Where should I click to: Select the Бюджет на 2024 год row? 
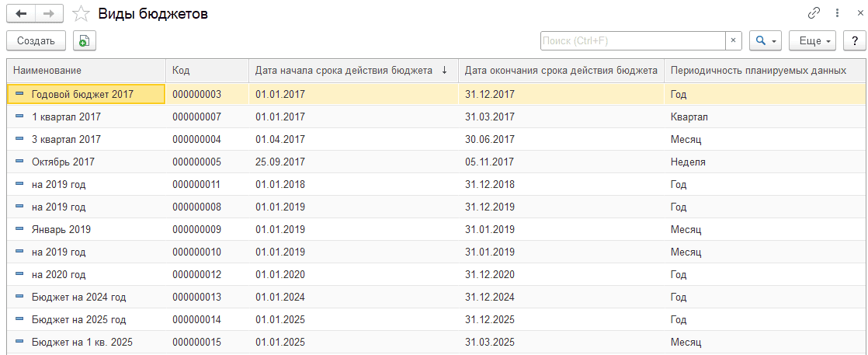coord(79,297)
